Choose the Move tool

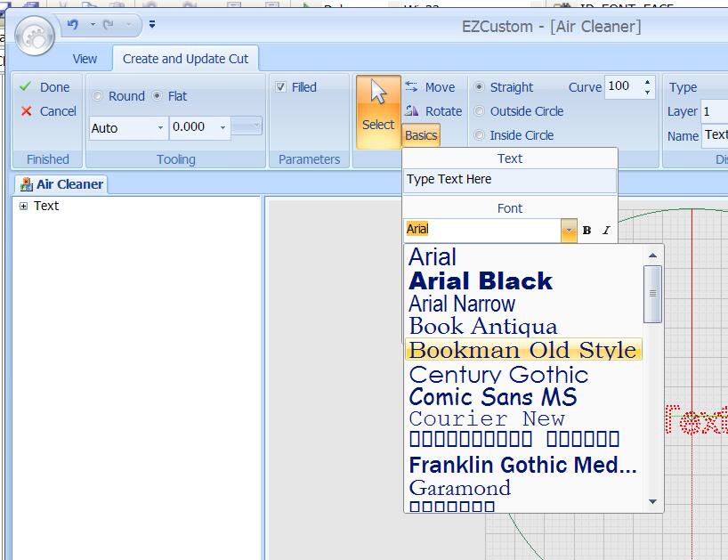pyautogui.click(x=430, y=87)
